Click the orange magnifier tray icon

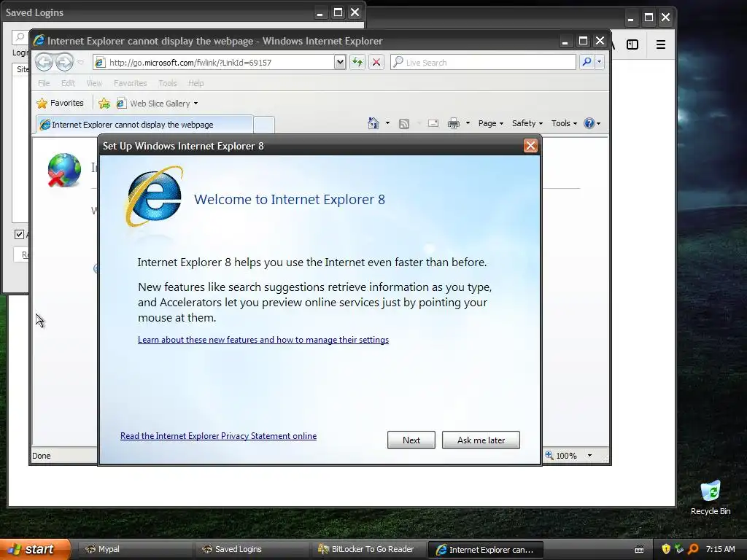click(694, 549)
